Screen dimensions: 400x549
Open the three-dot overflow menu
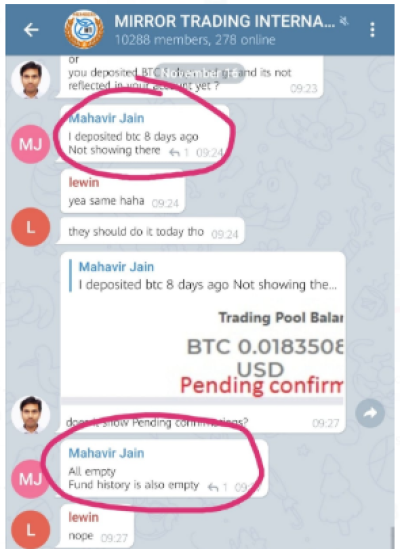(372, 30)
